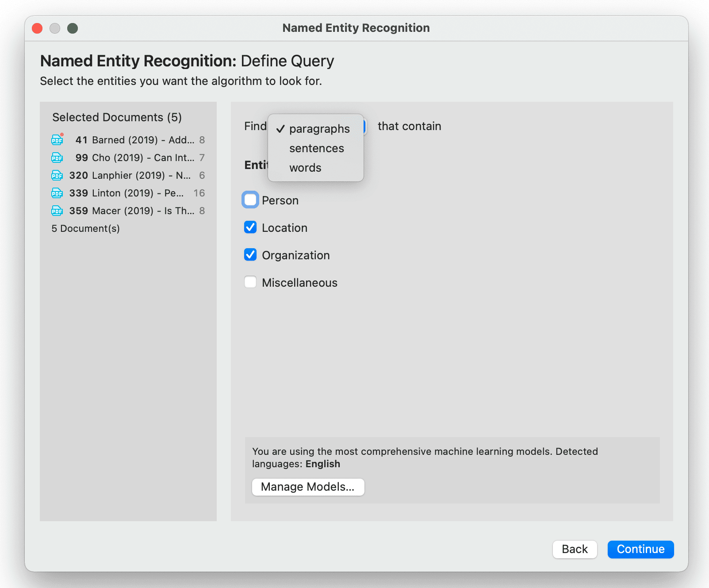Click the detected language English text
Image resolution: width=709 pixels, height=588 pixels.
[x=323, y=464]
